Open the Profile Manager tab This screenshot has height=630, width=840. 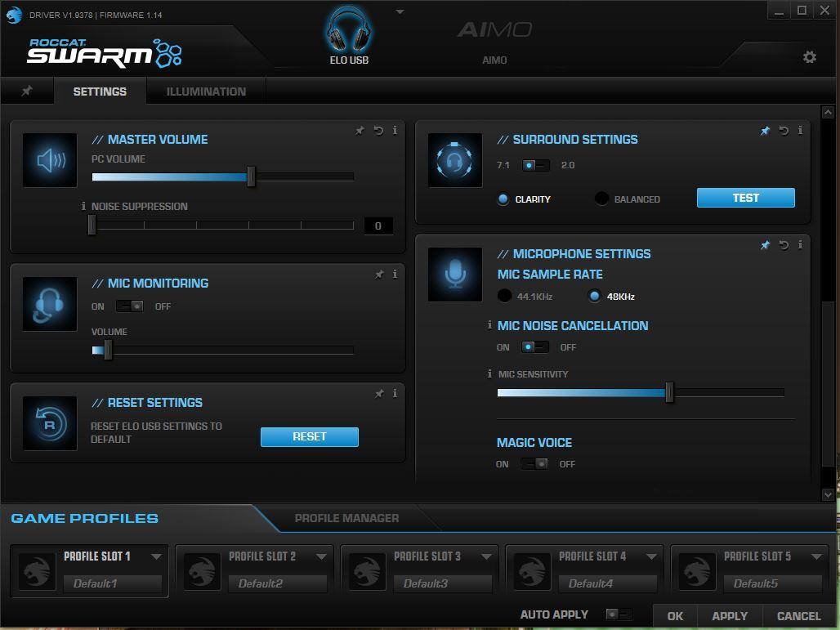tap(346, 518)
